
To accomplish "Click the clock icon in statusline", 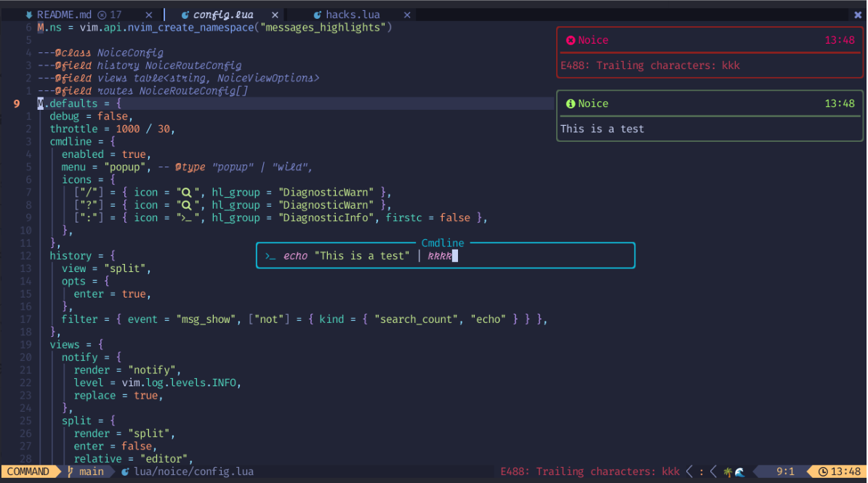I will click(x=823, y=472).
